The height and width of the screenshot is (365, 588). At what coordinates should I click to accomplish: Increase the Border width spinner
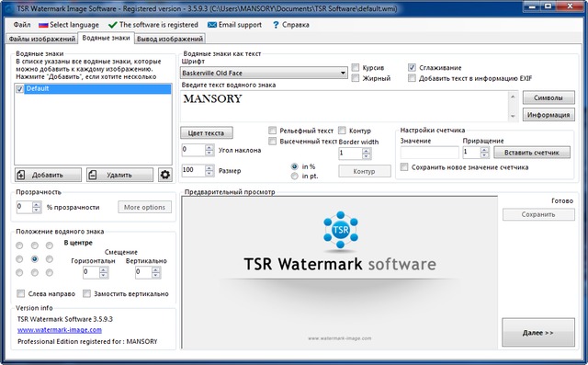tap(367, 151)
